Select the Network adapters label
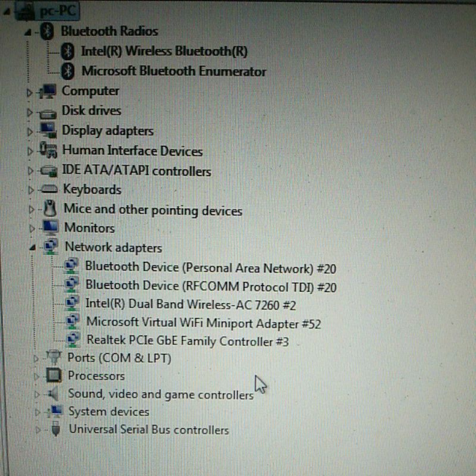 (114, 248)
